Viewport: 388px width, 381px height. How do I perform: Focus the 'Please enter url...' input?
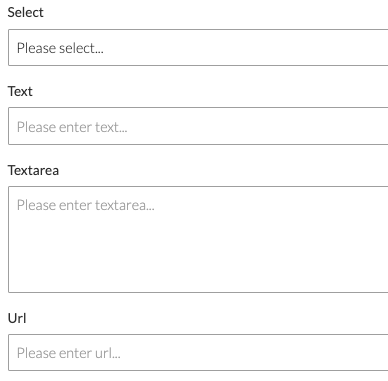click(198, 352)
